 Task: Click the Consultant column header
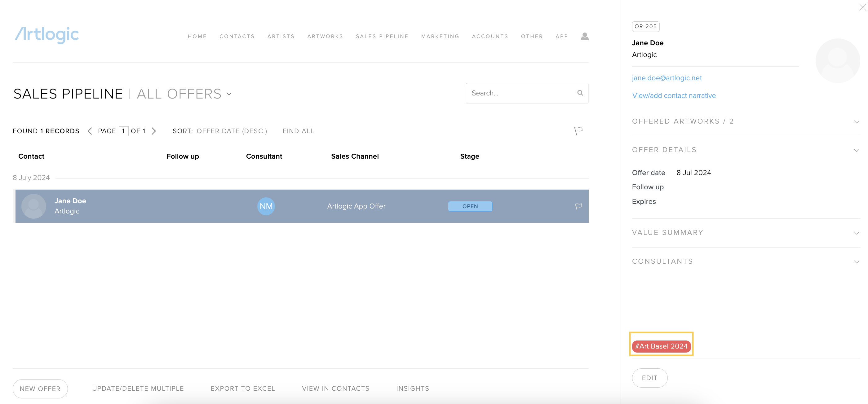point(264,156)
